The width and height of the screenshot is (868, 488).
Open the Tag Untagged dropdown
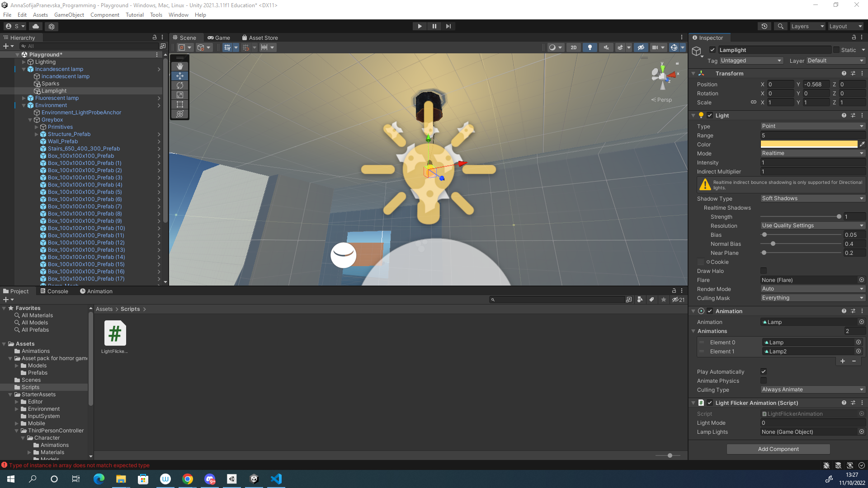coord(750,61)
